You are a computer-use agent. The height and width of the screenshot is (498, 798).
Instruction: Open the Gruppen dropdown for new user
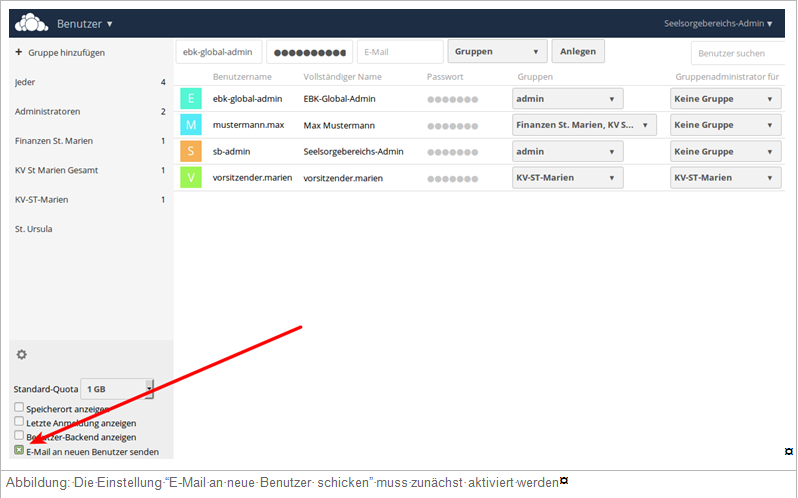(497, 52)
